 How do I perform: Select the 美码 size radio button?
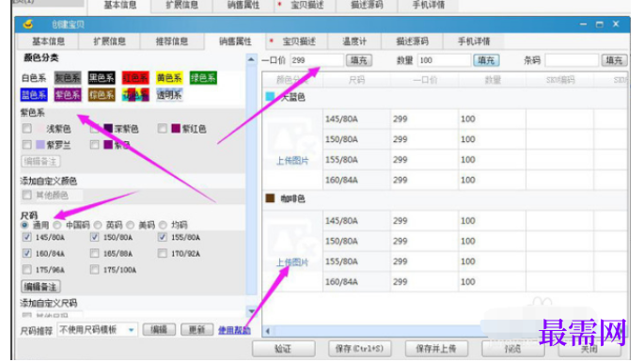(x=130, y=225)
